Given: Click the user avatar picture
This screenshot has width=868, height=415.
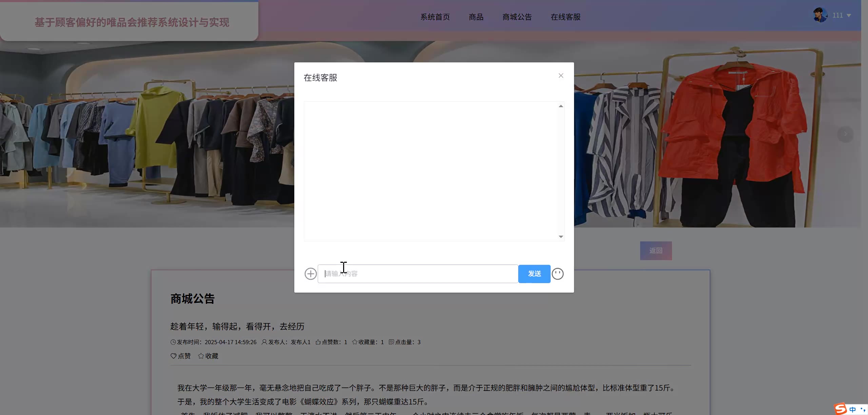Looking at the screenshot, I should (x=820, y=15).
